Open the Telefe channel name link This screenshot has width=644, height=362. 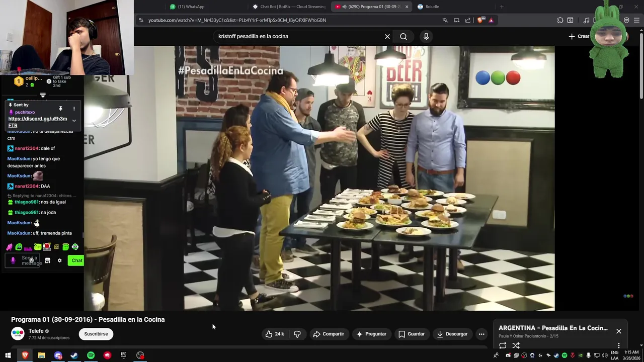tap(36, 331)
